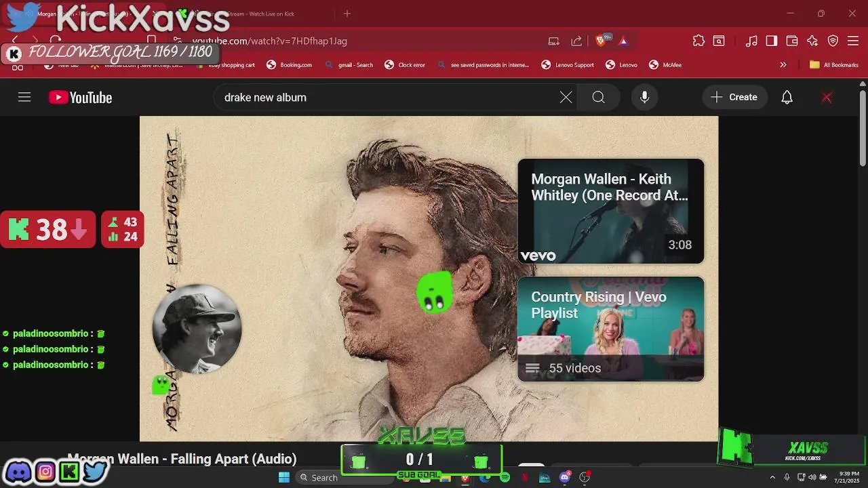Play Morgan Wallen Keith Whitley suggested video
This screenshot has height=488, width=868.
(611, 211)
